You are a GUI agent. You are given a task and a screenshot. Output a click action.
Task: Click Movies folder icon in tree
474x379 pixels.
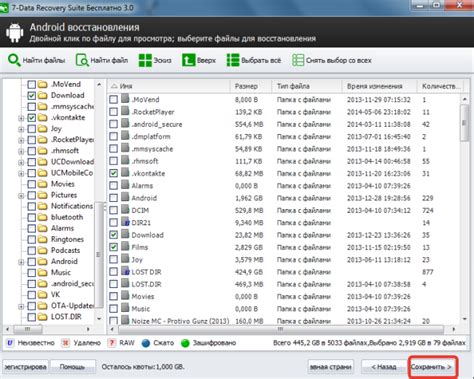click(42, 184)
